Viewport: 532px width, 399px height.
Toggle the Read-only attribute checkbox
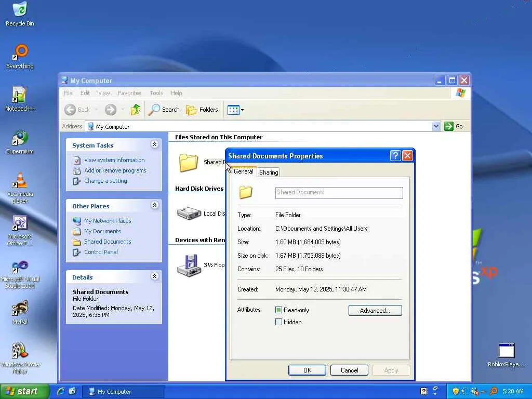pyautogui.click(x=278, y=310)
